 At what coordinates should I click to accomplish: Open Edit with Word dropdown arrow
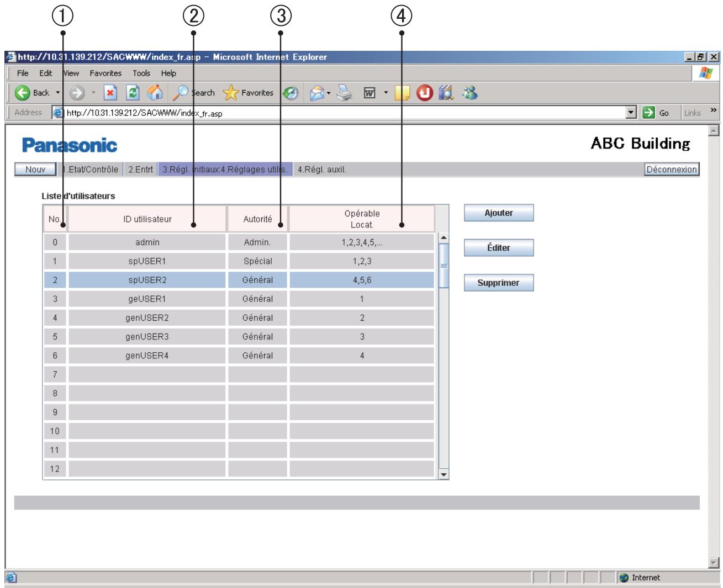point(386,93)
